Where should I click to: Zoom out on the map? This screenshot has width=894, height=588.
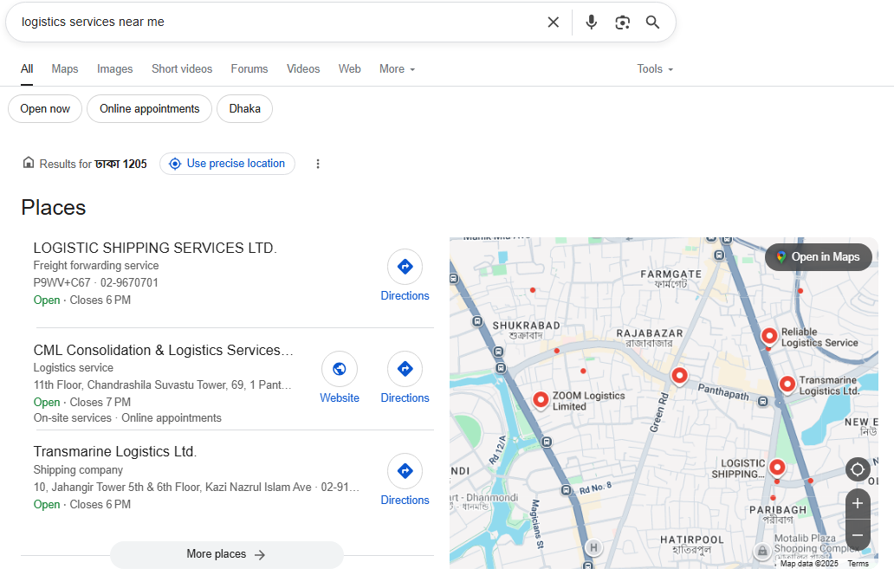(857, 535)
